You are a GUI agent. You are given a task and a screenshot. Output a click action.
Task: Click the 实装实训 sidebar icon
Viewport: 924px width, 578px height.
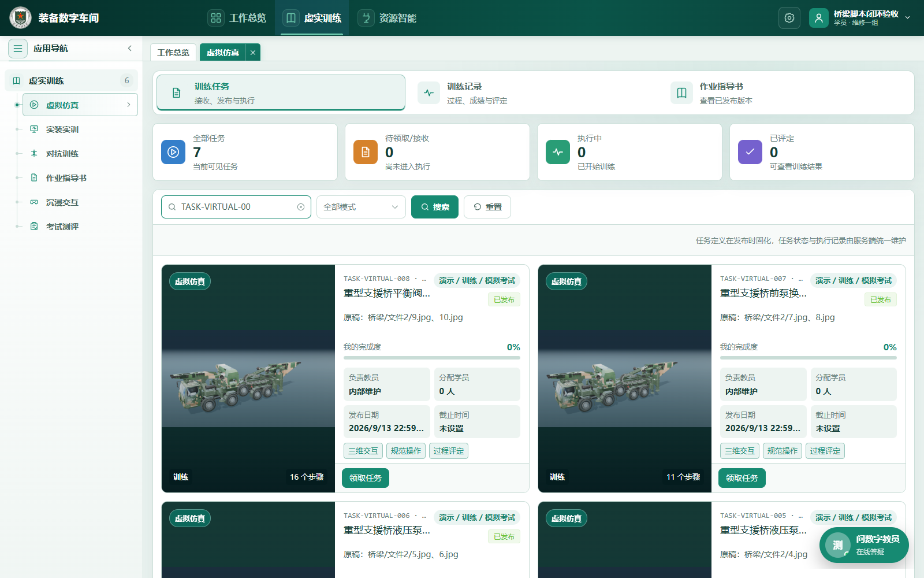coord(34,129)
